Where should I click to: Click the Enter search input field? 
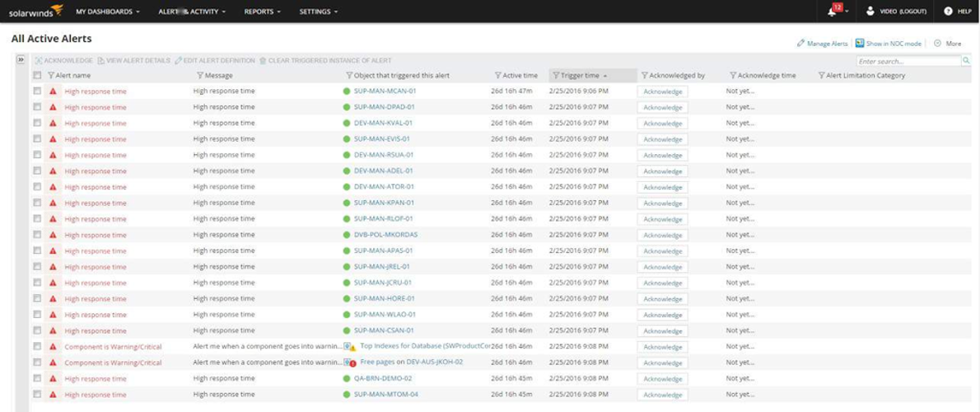coord(908,61)
